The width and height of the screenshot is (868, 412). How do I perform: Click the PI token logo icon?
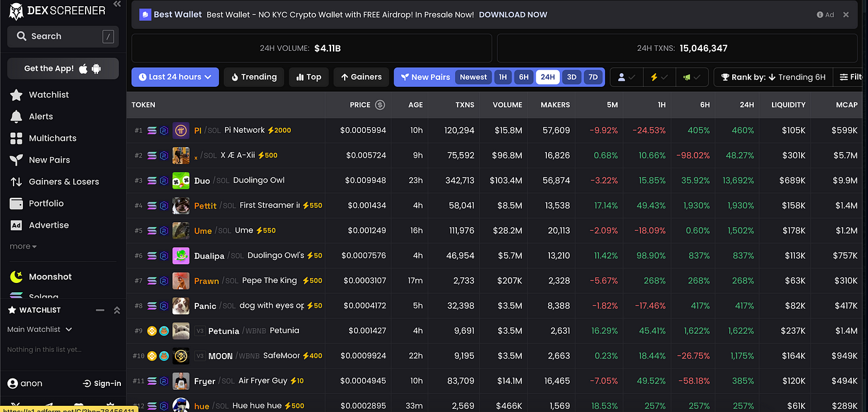[181, 130]
